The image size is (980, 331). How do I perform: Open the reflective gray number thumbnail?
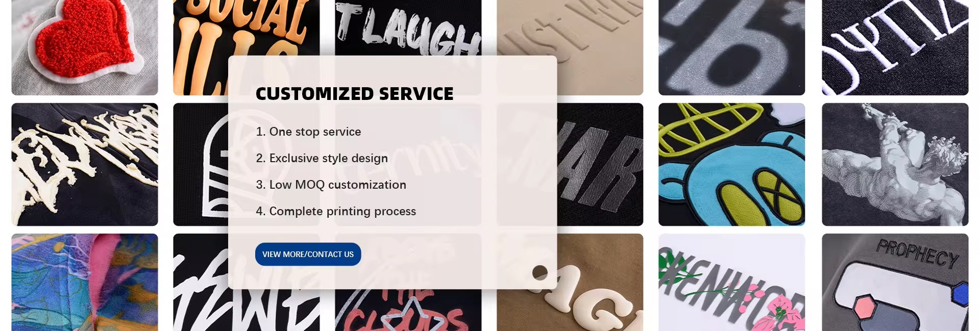pyautogui.click(x=731, y=47)
